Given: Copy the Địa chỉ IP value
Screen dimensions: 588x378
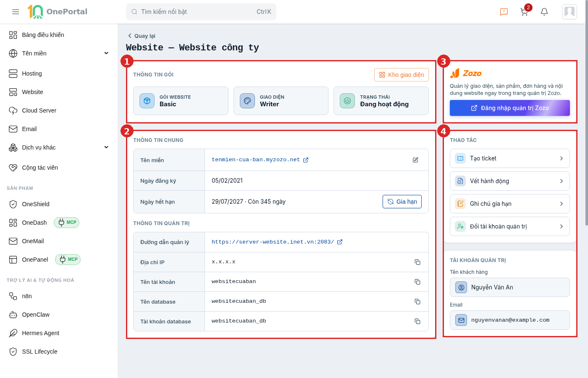Looking at the screenshot, I should click(x=417, y=262).
